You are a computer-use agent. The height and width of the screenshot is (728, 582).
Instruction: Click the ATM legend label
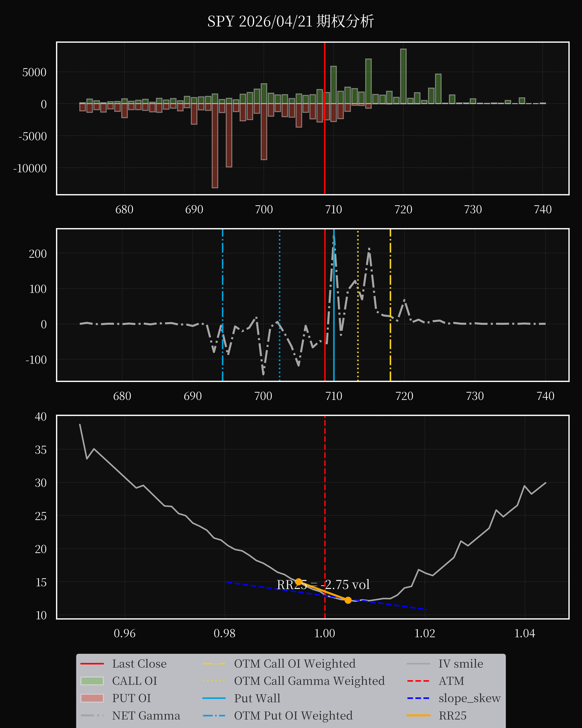click(451, 681)
